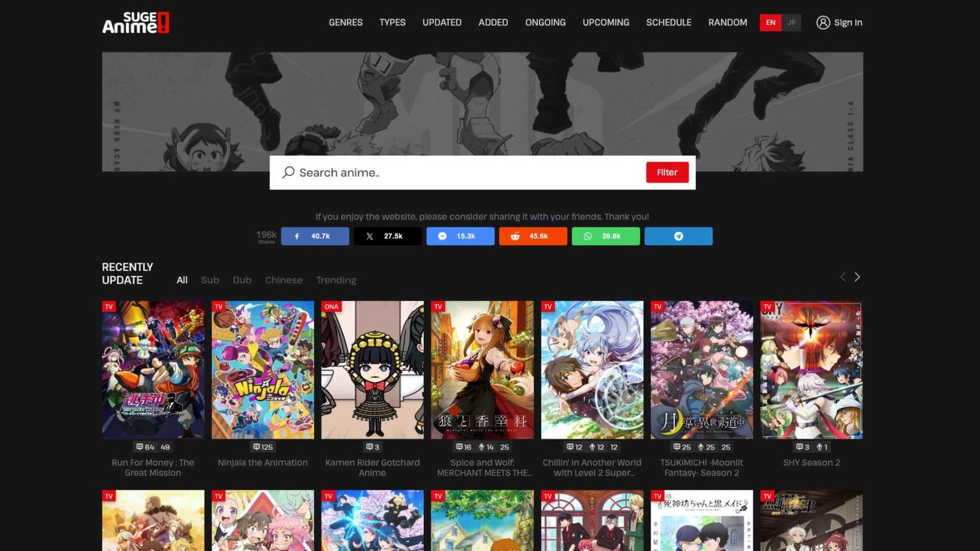Click the TSUKIMICHI poster thumbnail
The height and width of the screenshot is (551, 980).
tap(702, 370)
